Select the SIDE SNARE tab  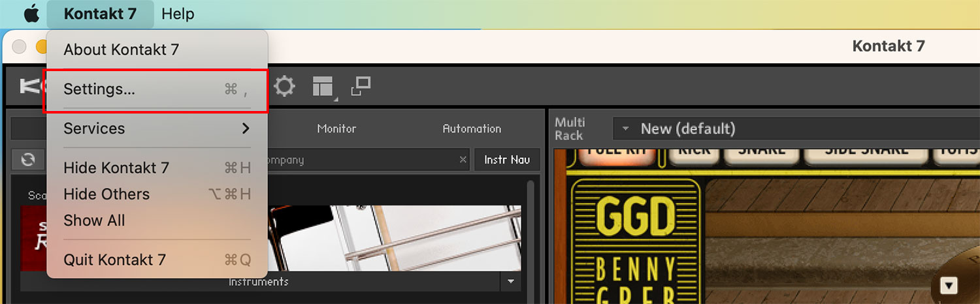point(866,156)
